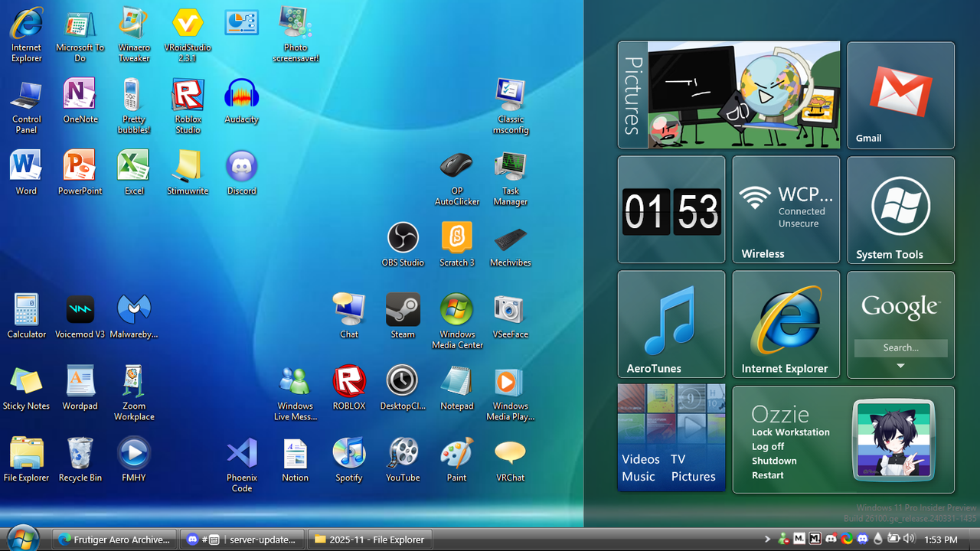Select the Voicemod V3 desktop icon
This screenshot has height=551, width=980.
[80, 316]
